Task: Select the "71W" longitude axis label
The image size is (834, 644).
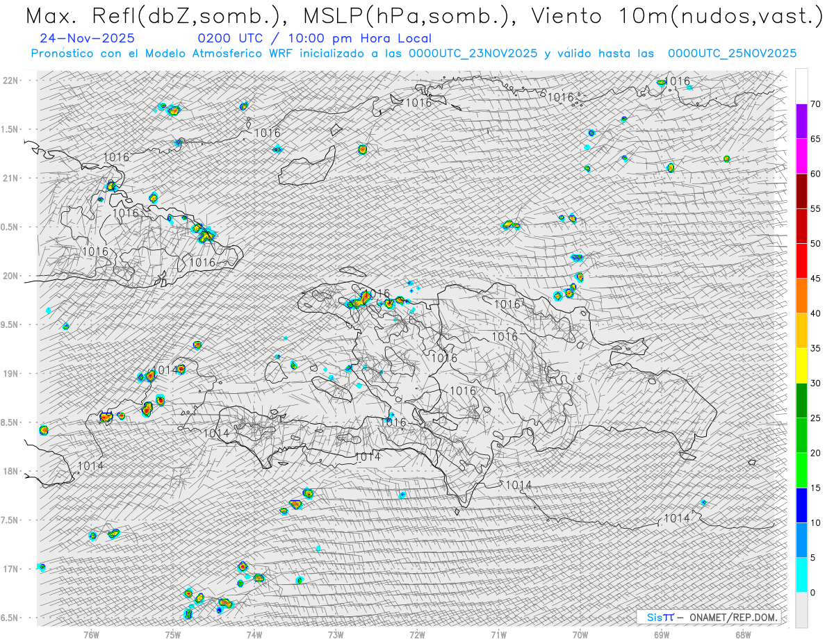Action: [x=498, y=634]
